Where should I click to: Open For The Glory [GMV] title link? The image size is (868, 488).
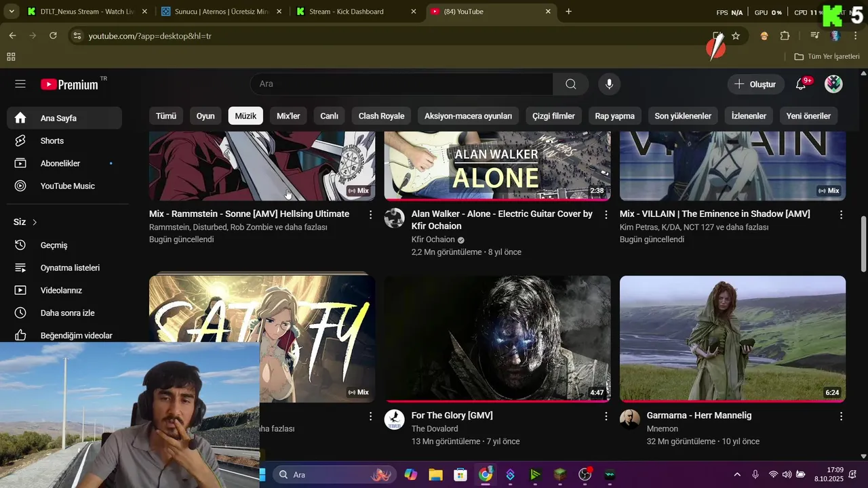coord(452,415)
